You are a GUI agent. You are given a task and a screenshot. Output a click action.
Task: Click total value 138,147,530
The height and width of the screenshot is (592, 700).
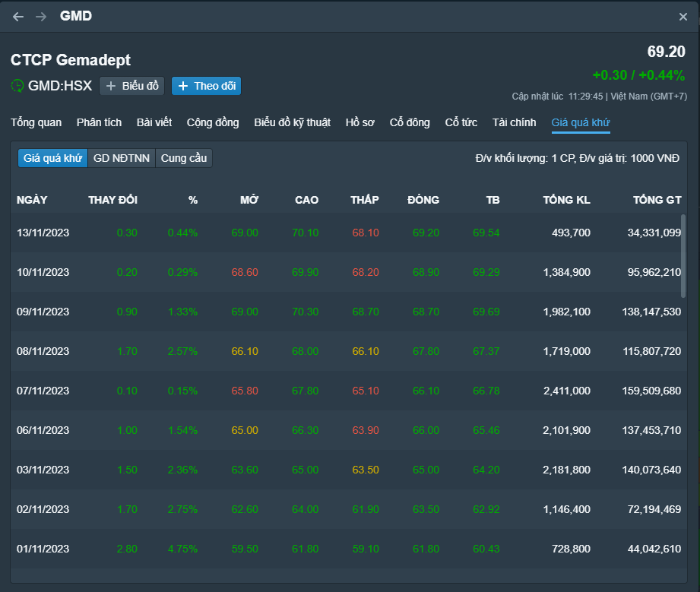(x=652, y=312)
